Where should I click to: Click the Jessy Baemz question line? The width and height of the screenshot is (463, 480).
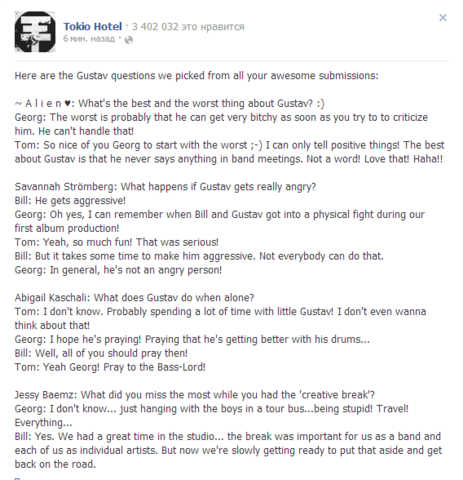tap(195, 395)
